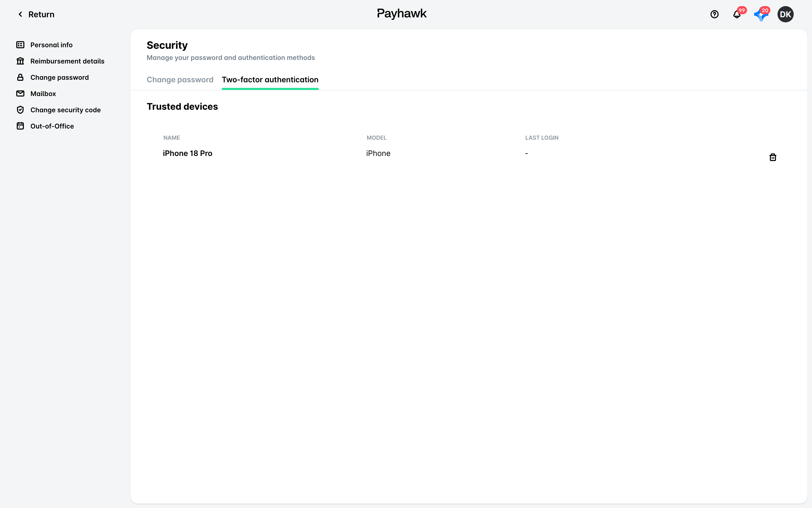
Task: Click the Mailbox envelope icon
Action: coord(21,93)
